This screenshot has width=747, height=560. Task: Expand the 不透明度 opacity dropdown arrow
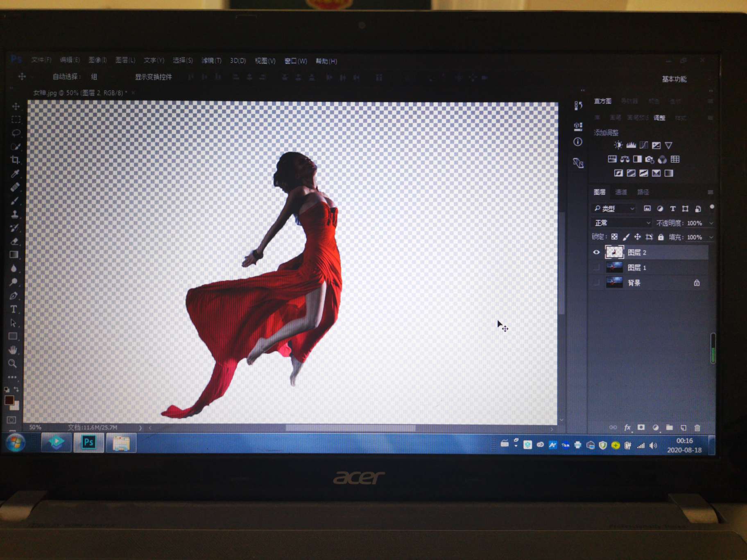pyautogui.click(x=711, y=223)
